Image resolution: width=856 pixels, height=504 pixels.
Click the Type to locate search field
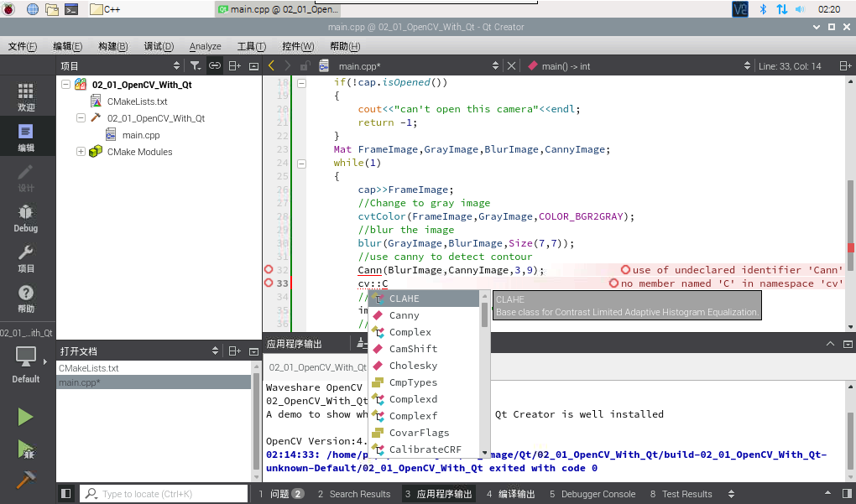(x=164, y=494)
